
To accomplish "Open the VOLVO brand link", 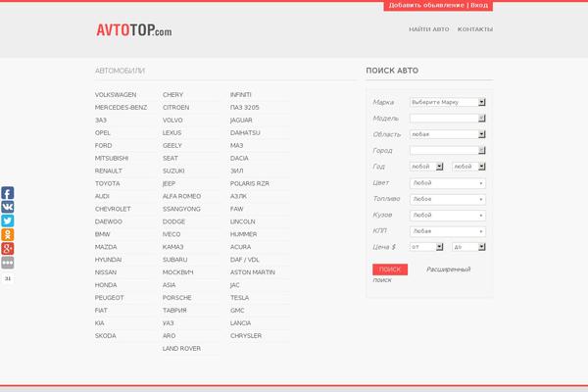I will (x=172, y=121).
